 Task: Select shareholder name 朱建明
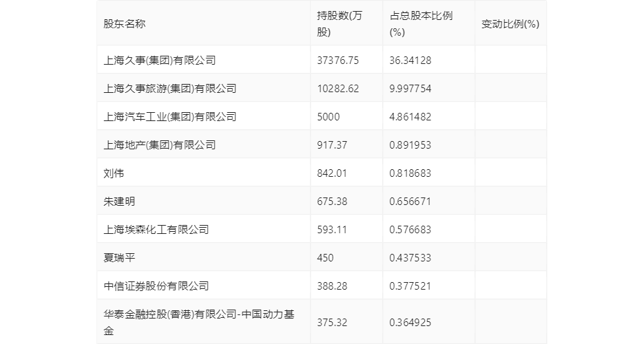tap(119, 202)
